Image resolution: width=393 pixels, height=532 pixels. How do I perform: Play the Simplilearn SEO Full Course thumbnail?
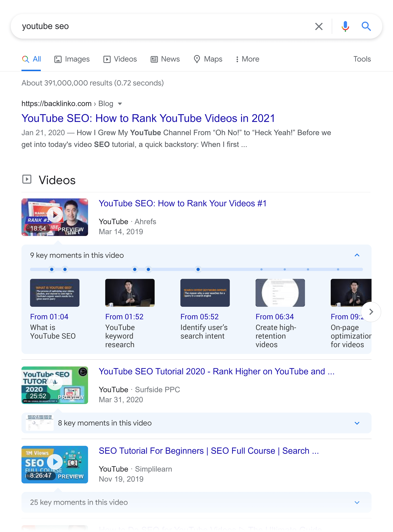click(55, 464)
